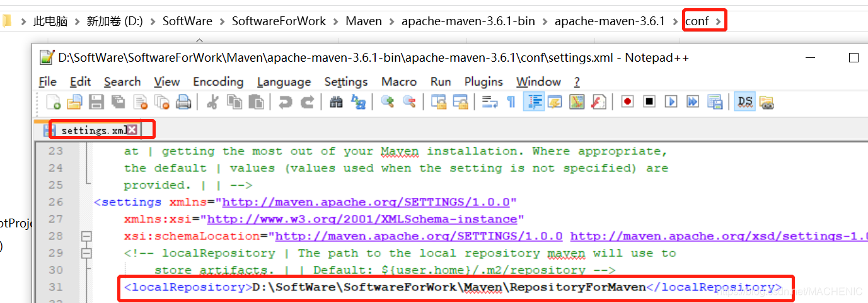Place the cursor in the localRepository path text
The image size is (868, 303).
coord(449,287)
